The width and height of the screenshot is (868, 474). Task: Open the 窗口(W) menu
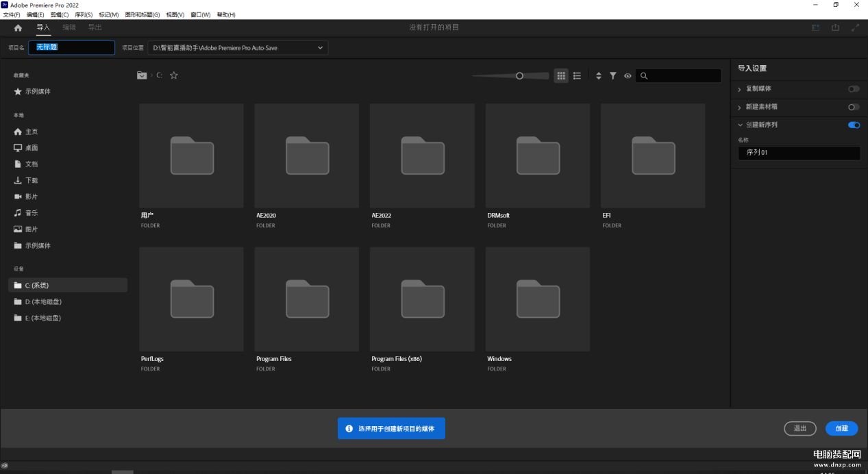click(x=201, y=14)
